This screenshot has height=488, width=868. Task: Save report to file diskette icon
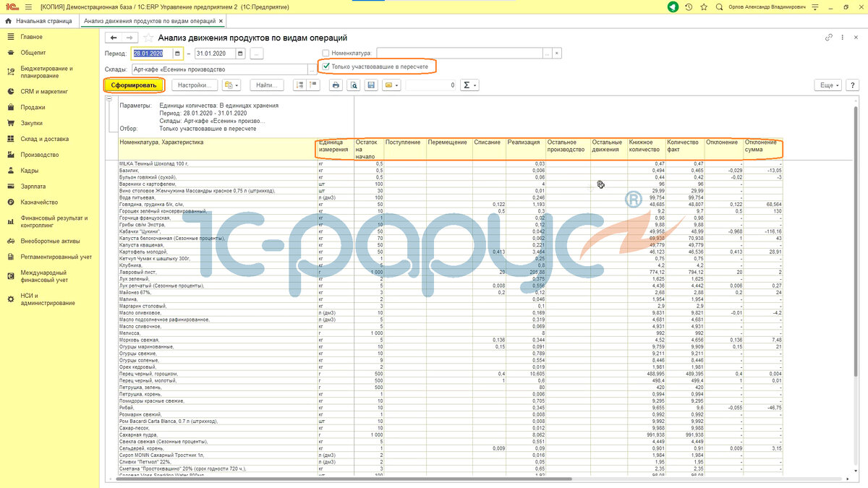[371, 85]
